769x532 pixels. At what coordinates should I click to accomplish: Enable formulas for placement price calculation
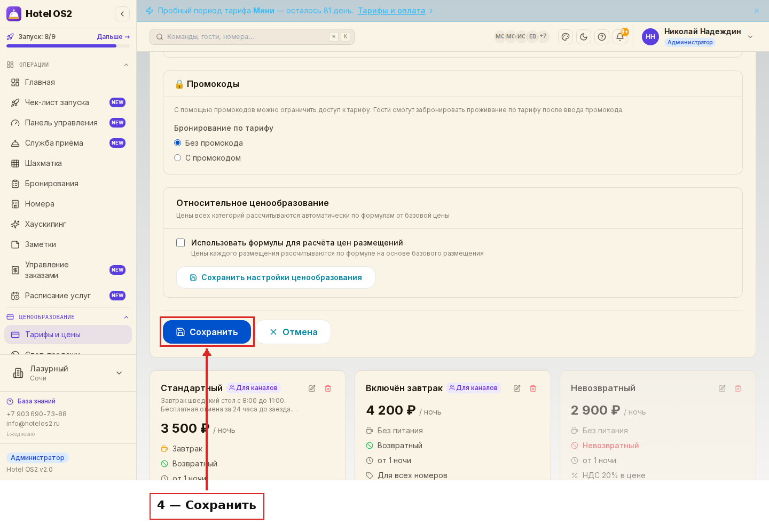[181, 243]
